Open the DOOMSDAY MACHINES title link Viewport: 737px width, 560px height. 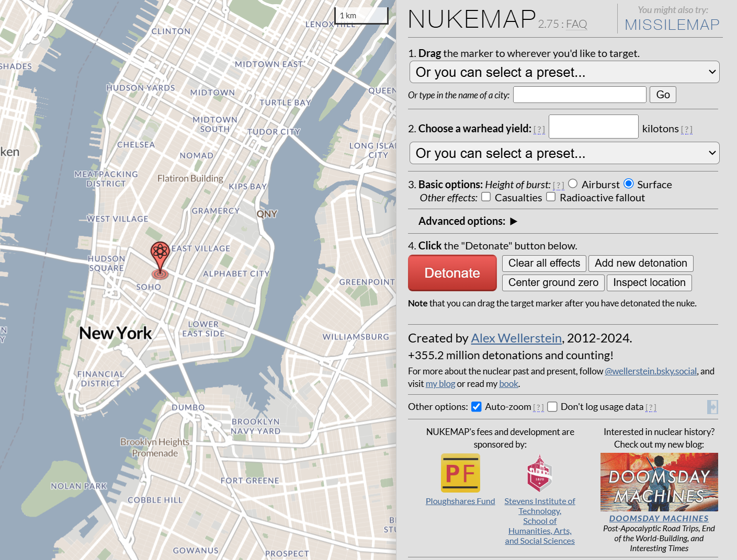(659, 519)
